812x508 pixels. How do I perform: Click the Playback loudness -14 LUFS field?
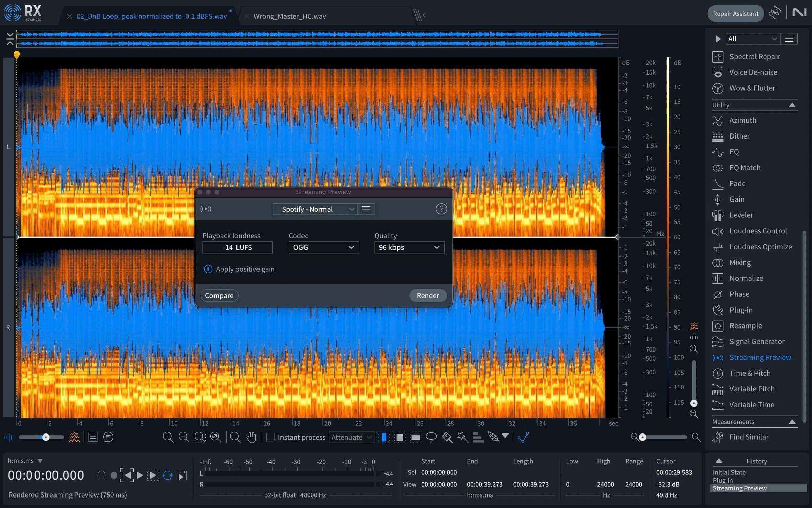click(238, 247)
